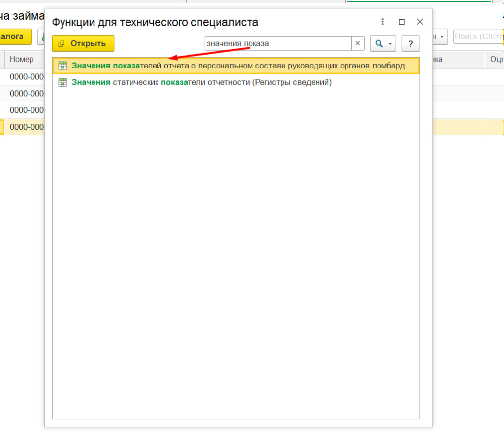504x440 pixels.
Task: Focus the Поиск (Ctrl+F) search box
Action: pyautogui.click(x=477, y=36)
